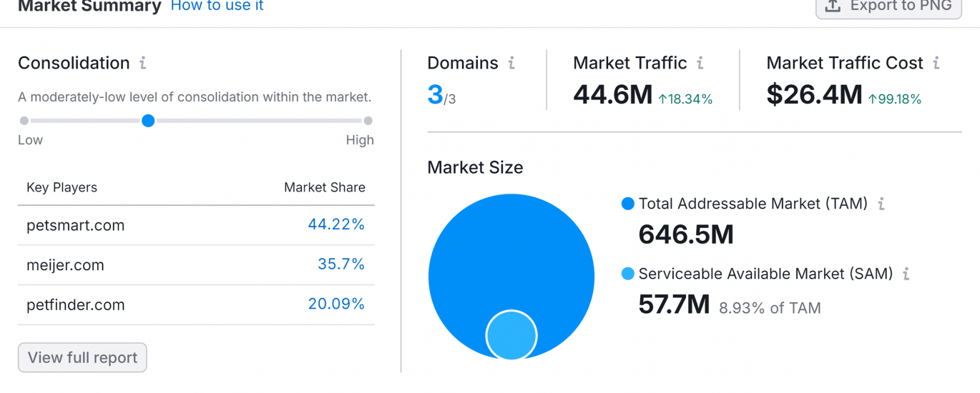Show info for Serviceable Available Market

(906, 274)
